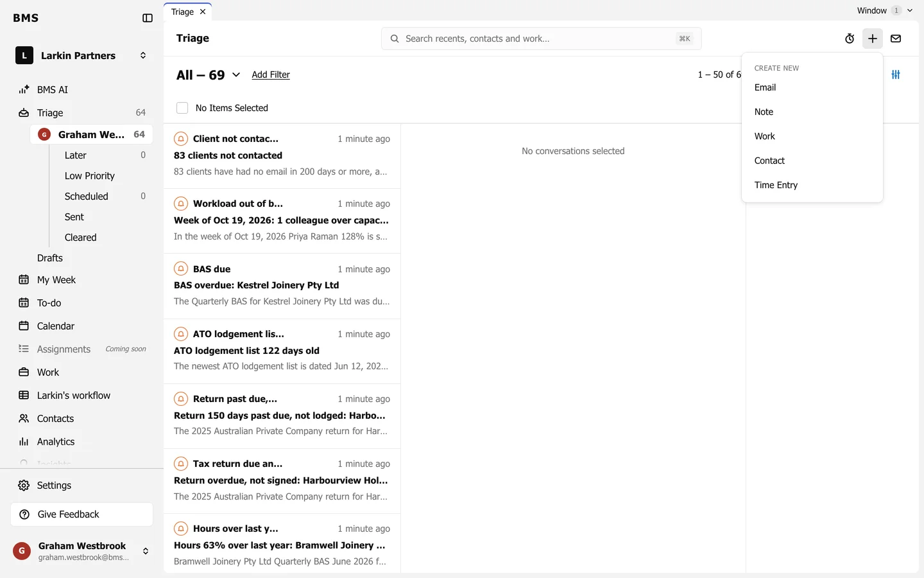Open the '83 clients not contacted' item
This screenshot has width=924, height=578.
coord(282,155)
